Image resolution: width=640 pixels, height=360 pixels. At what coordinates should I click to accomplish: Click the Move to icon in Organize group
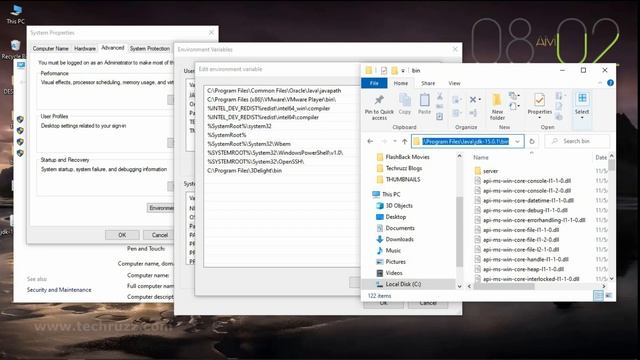(457, 100)
